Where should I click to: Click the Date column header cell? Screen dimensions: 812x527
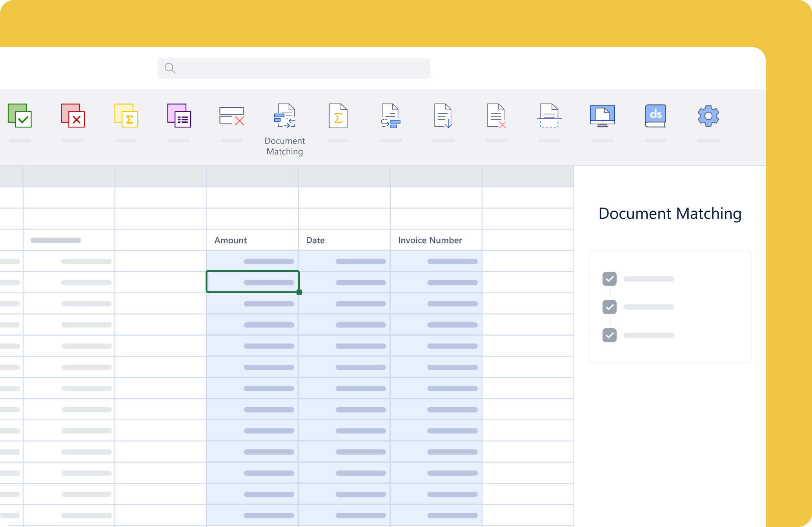[344, 240]
